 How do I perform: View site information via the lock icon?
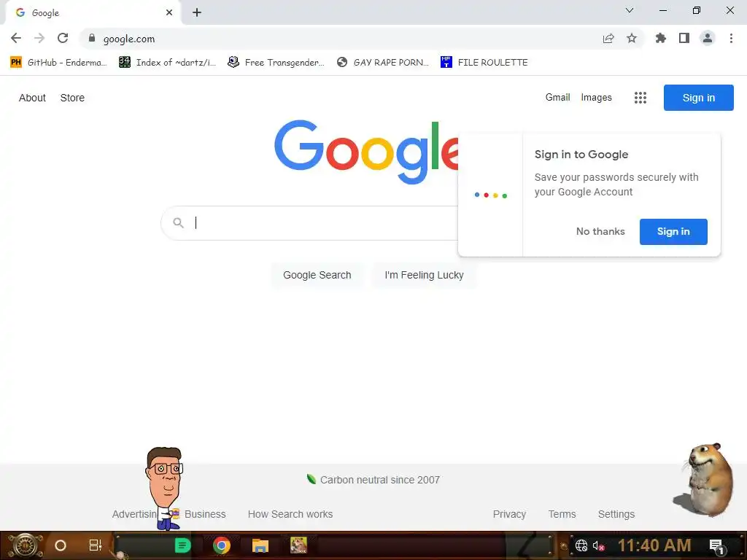[92, 38]
